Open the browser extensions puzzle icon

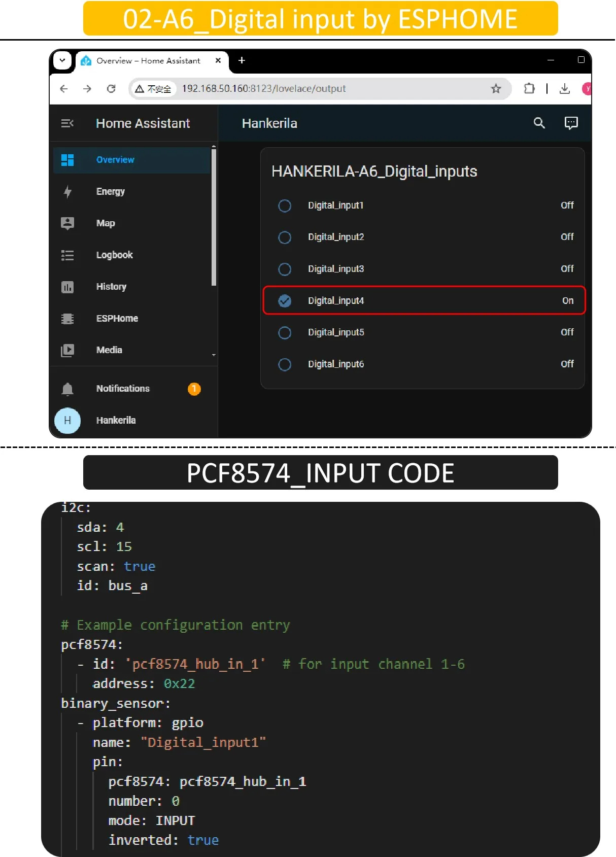529,89
